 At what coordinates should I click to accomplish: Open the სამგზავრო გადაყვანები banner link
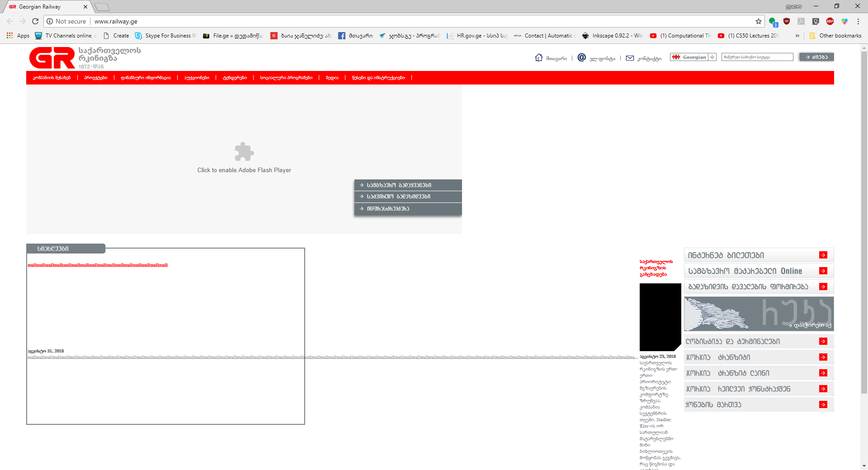click(408, 185)
